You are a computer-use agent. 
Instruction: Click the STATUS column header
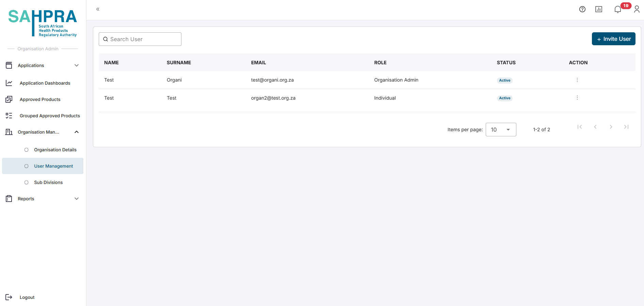[x=506, y=63]
